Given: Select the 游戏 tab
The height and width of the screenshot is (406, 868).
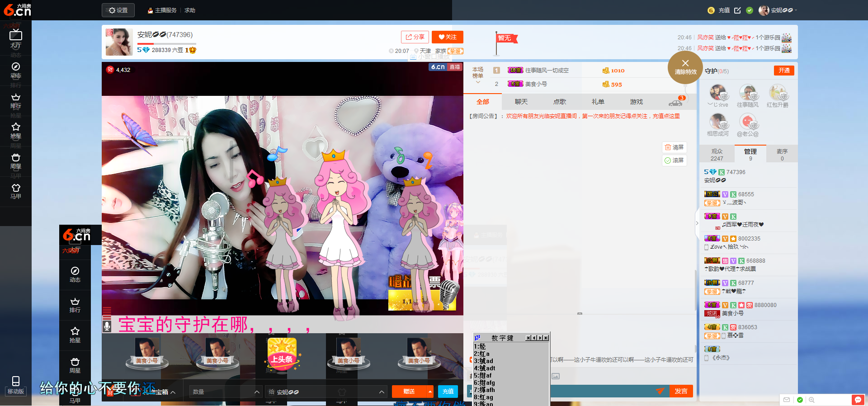Looking at the screenshot, I should 637,102.
